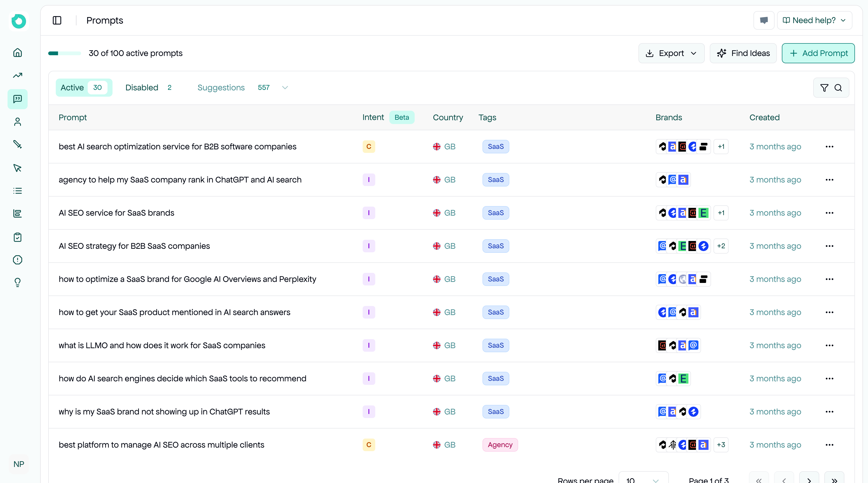Click the Prompts page title
Viewport: 868px width, 483px height.
(105, 21)
